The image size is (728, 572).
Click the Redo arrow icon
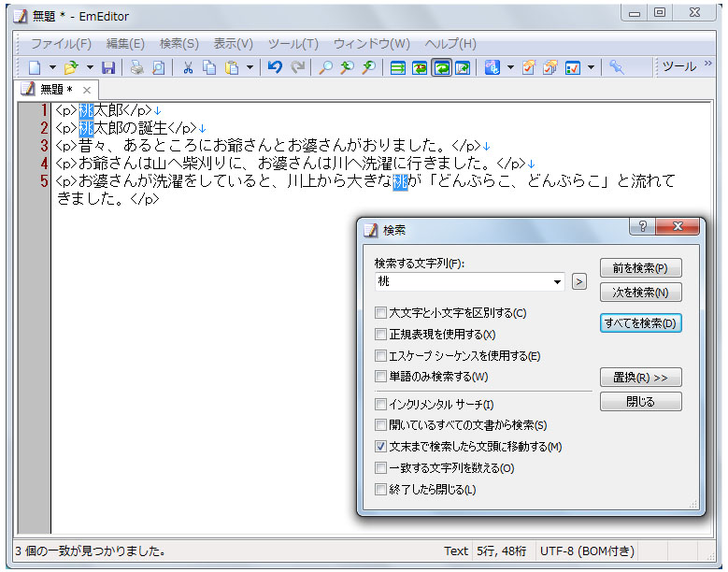click(297, 68)
